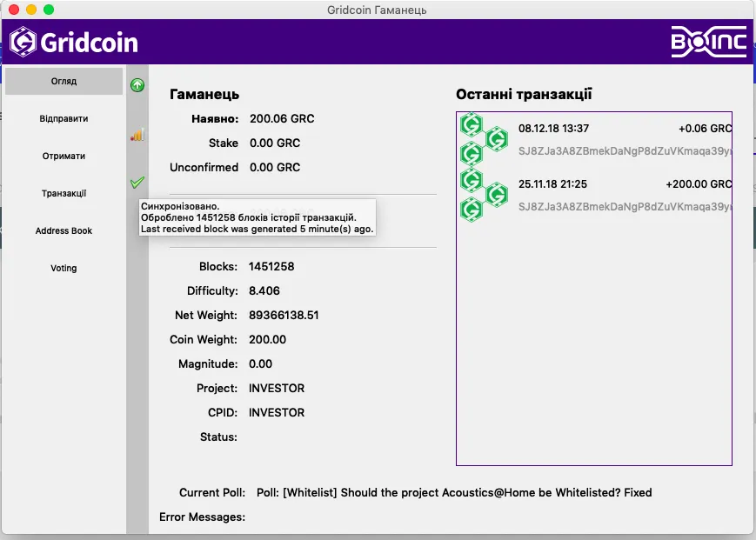The width and height of the screenshot is (756, 540).
Task: Open the Відправити send tab
Action: (64, 118)
